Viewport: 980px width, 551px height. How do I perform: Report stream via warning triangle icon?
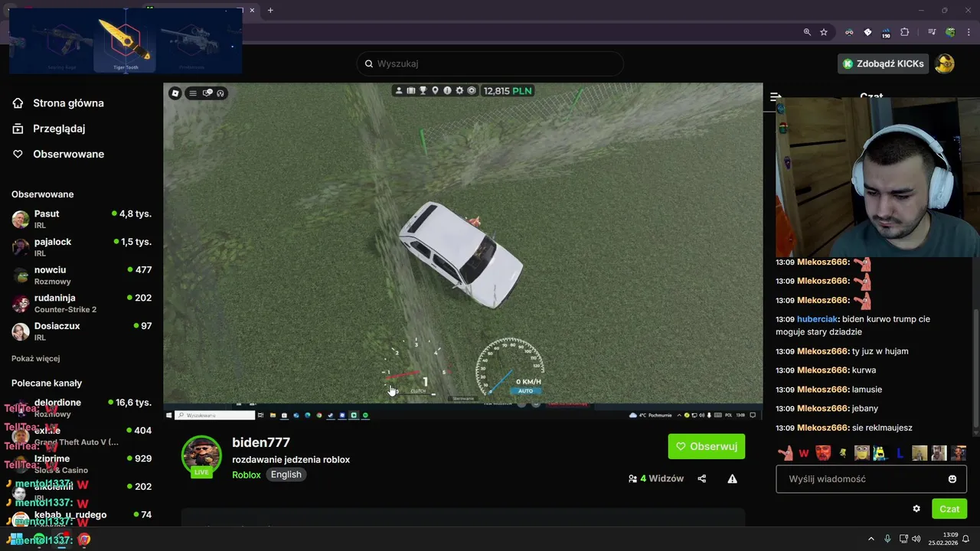pyautogui.click(x=732, y=479)
